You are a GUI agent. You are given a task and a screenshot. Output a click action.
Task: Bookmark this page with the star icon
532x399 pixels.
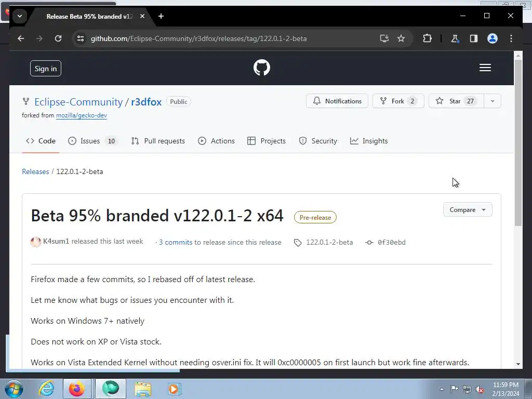click(401, 38)
